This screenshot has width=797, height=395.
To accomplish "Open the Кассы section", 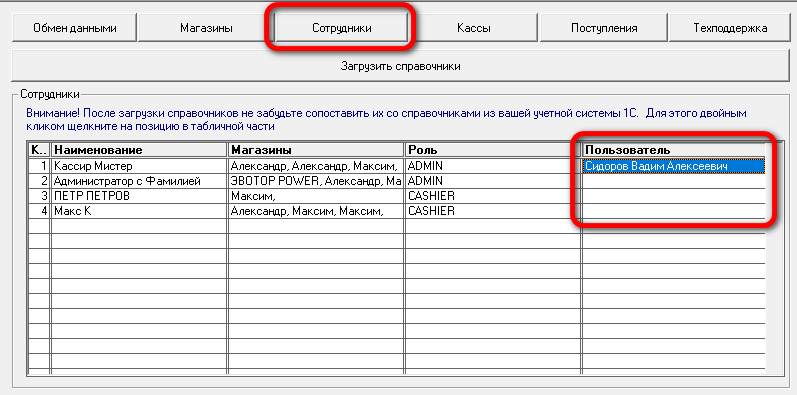I will (x=474, y=28).
